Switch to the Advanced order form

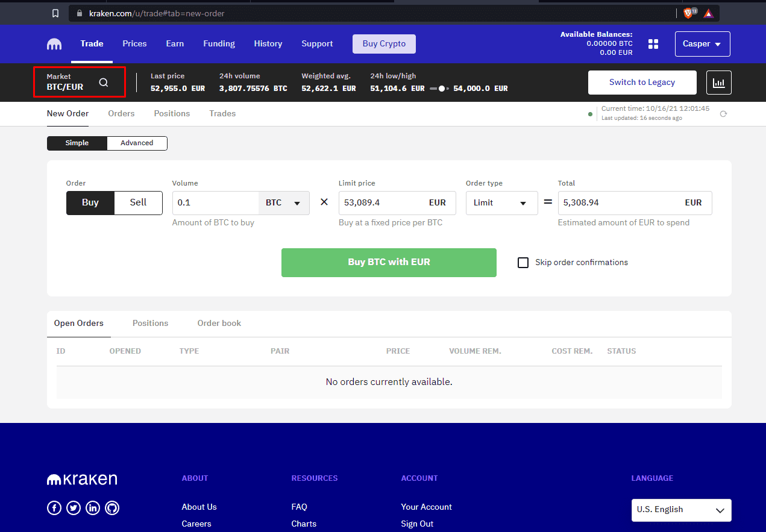[x=137, y=143]
